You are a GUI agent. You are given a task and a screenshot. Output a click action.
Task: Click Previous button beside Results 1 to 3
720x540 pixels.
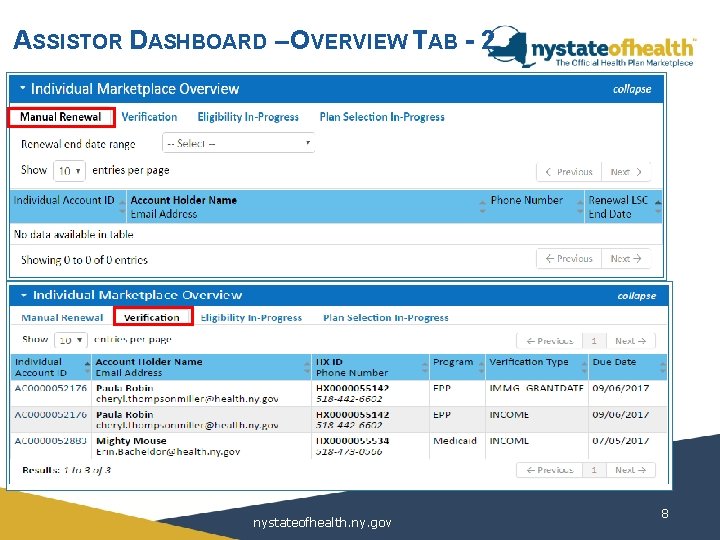click(550, 470)
